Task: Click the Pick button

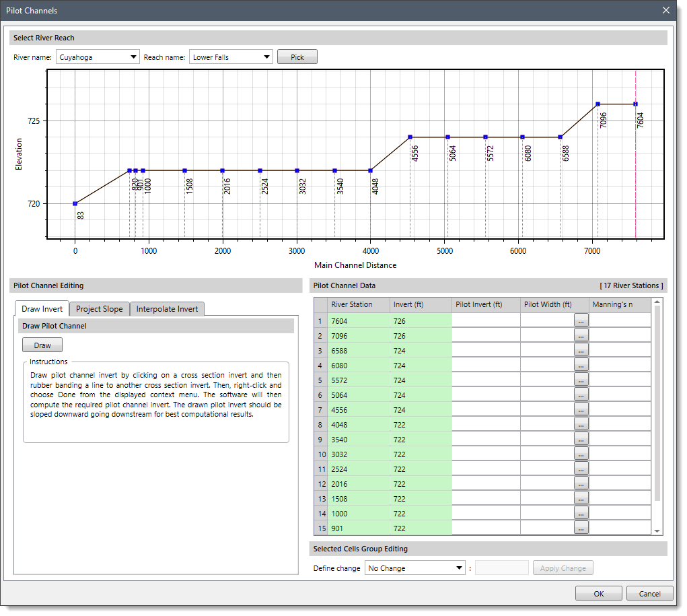Action: coord(297,57)
